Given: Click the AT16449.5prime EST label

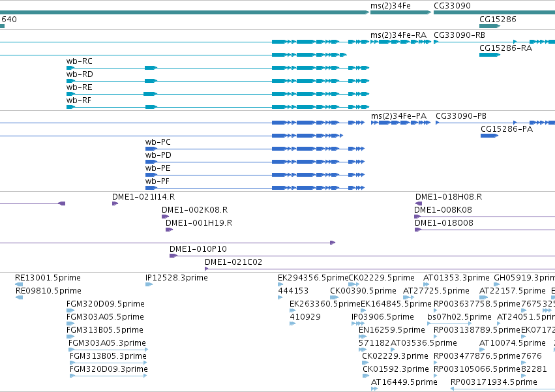Looking at the screenshot, I should [404, 383].
